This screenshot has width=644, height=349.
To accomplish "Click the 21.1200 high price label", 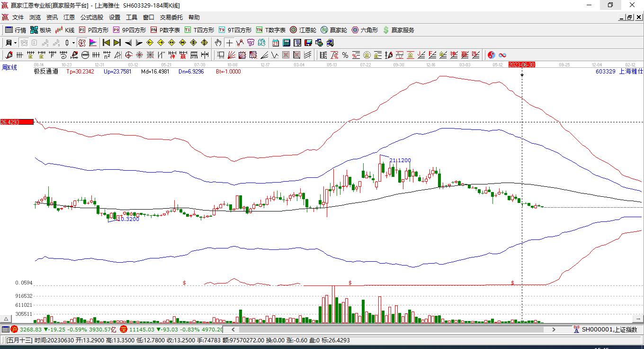I will (400, 160).
